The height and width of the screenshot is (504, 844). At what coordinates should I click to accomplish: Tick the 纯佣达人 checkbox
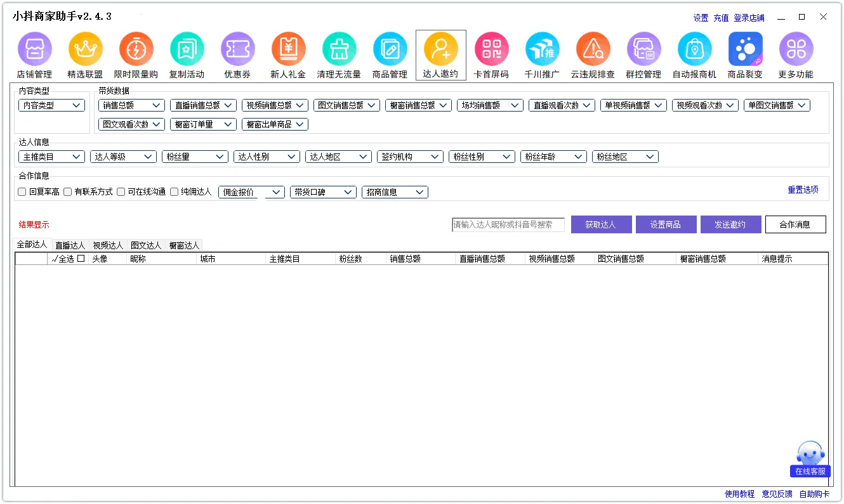click(x=175, y=192)
